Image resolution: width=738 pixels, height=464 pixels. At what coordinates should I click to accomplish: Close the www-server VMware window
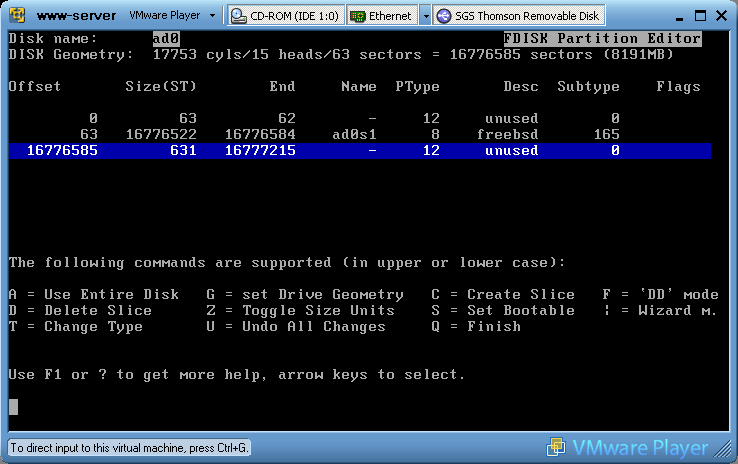(721, 16)
